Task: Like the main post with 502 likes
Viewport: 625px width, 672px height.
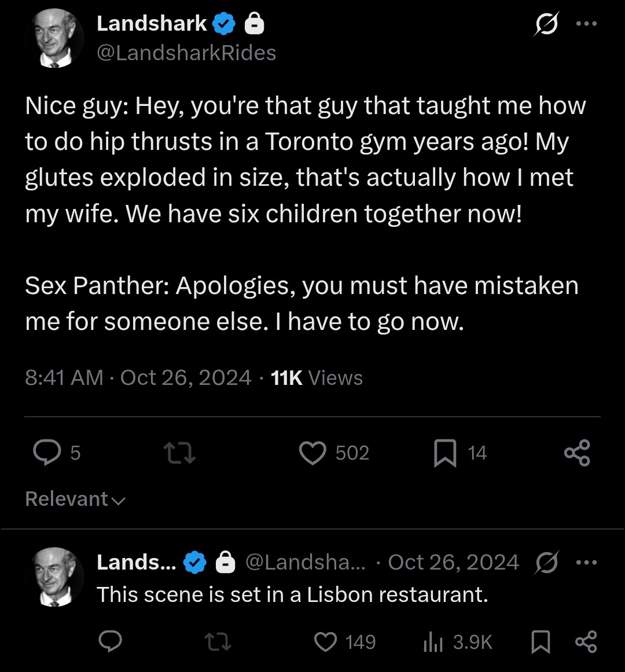Action: click(x=312, y=453)
